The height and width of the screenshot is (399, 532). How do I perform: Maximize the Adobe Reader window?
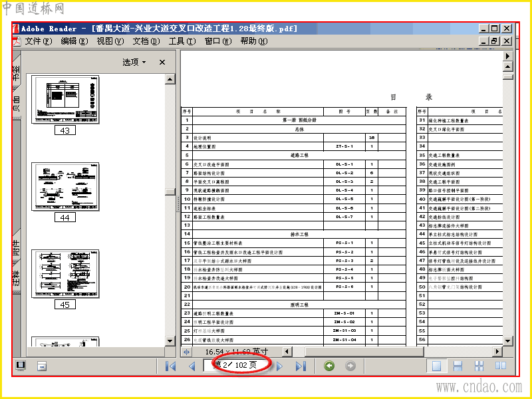tap(495, 29)
